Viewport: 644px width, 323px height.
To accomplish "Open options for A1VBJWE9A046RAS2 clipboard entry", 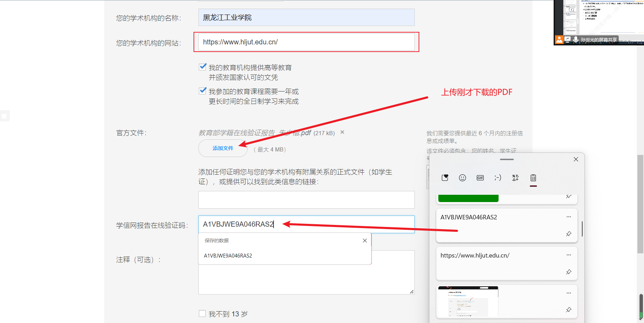I will (569, 217).
